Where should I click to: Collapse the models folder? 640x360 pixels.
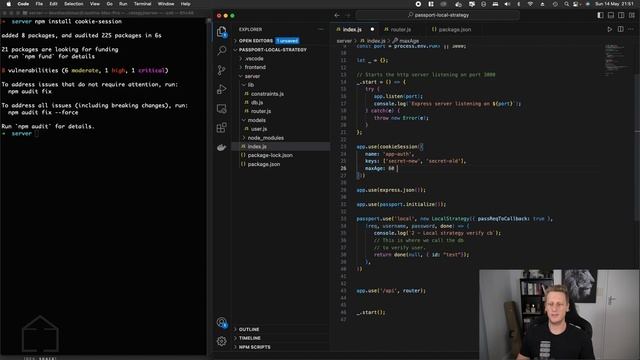256,120
